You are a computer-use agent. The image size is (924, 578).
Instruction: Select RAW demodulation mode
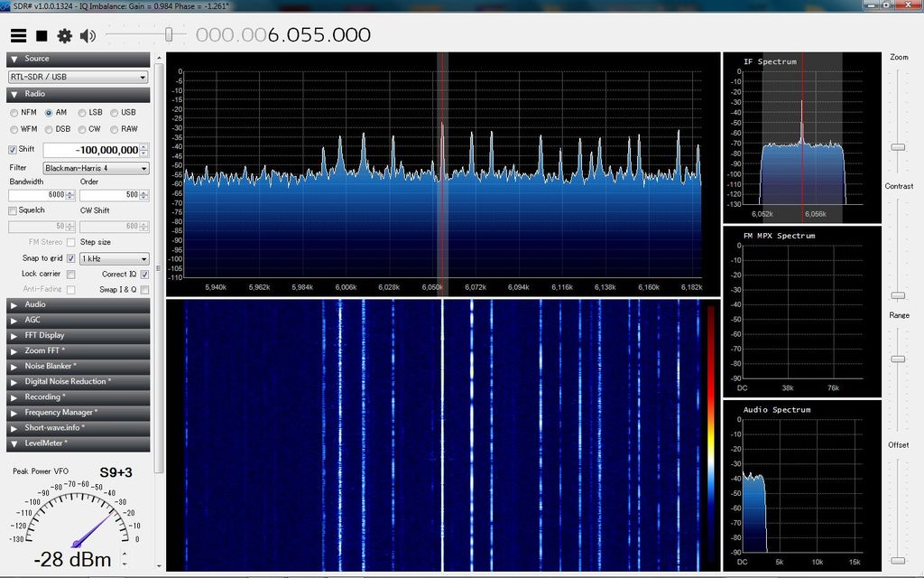(114, 129)
